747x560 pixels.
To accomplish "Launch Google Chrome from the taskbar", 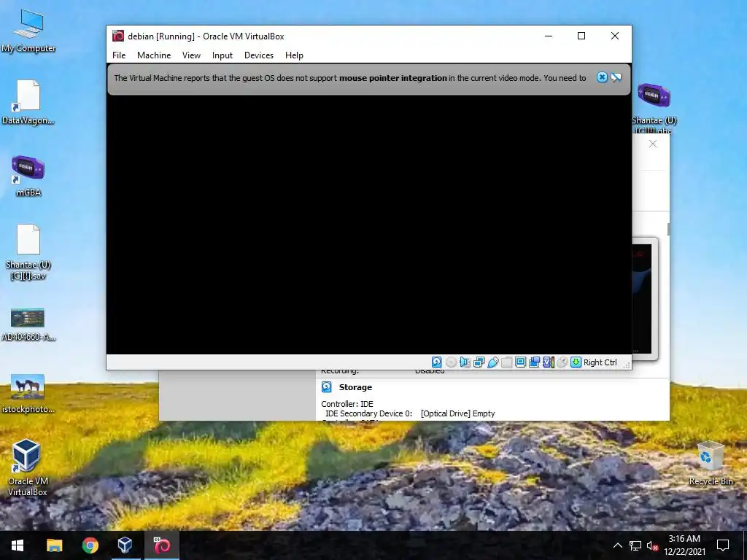I will (x=90, y=545).
